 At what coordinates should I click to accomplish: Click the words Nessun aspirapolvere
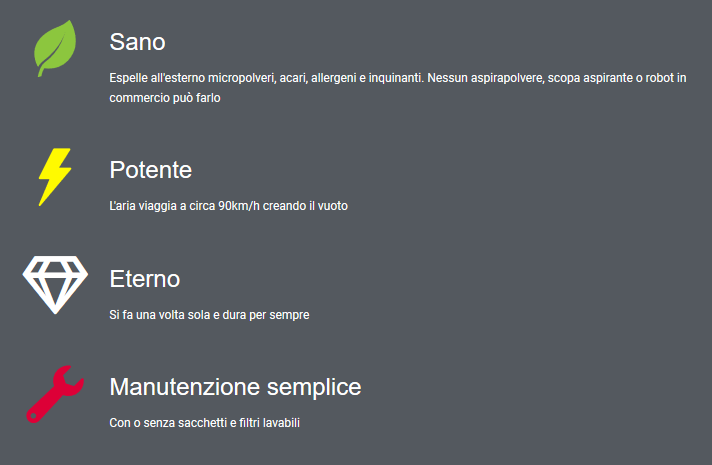click(x=485, y=78)
